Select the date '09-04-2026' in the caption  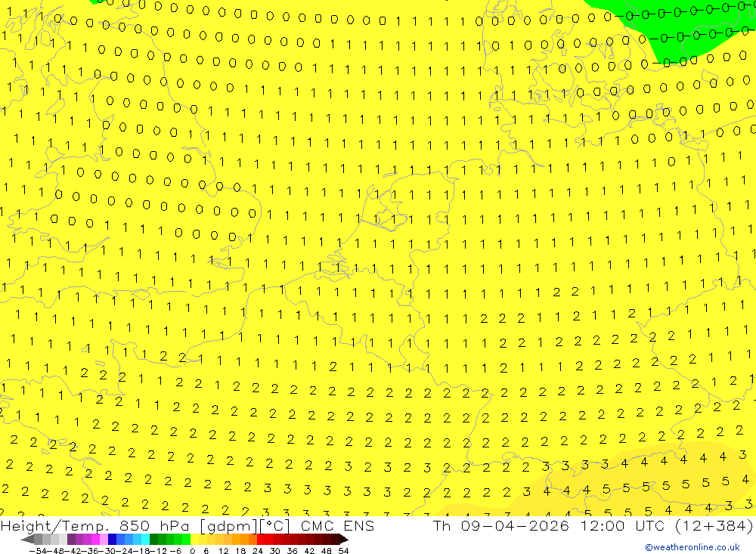tap(515, 525)
